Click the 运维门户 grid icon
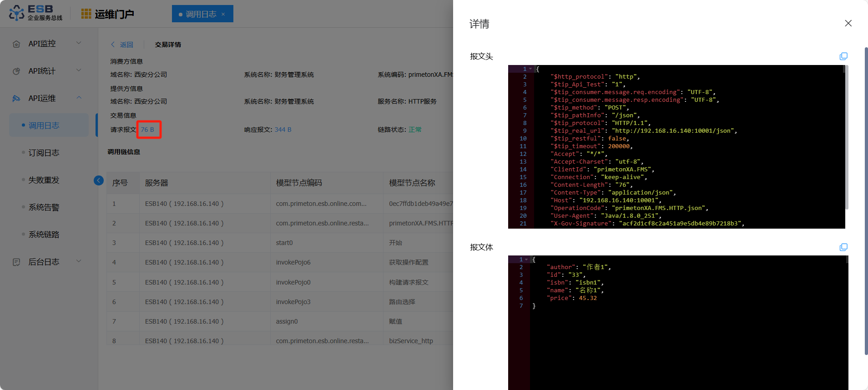This screenshot has width=868, height=390. tap(86, 14)
